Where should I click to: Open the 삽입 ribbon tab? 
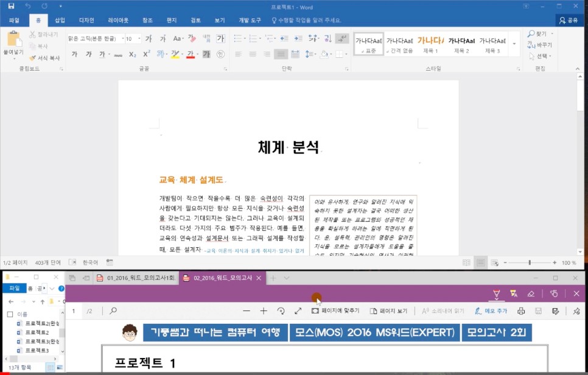[x=60, y=20]
